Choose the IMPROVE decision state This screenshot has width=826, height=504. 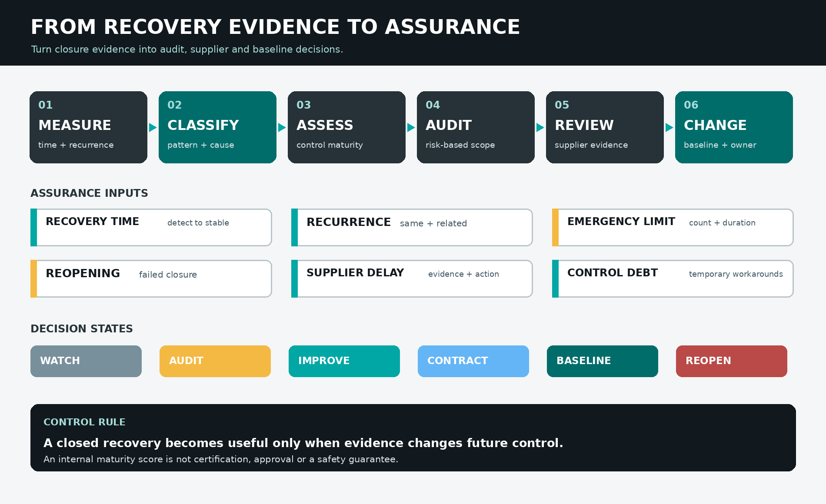coord(344,361)
